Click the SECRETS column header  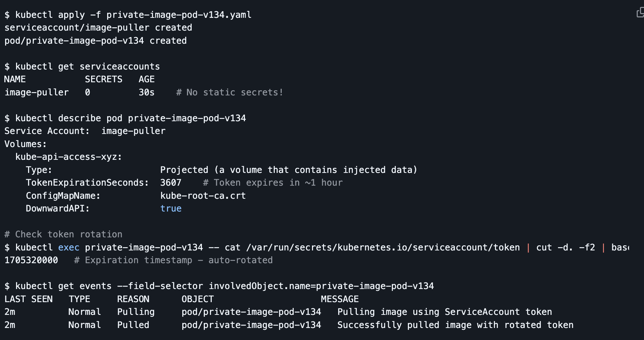point(104,79)
